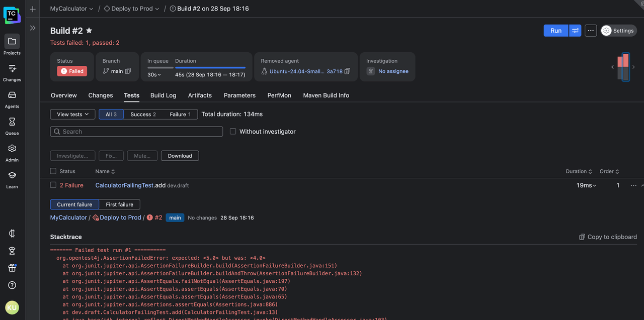Click the Help question mark icon

(x=12, y=285)
